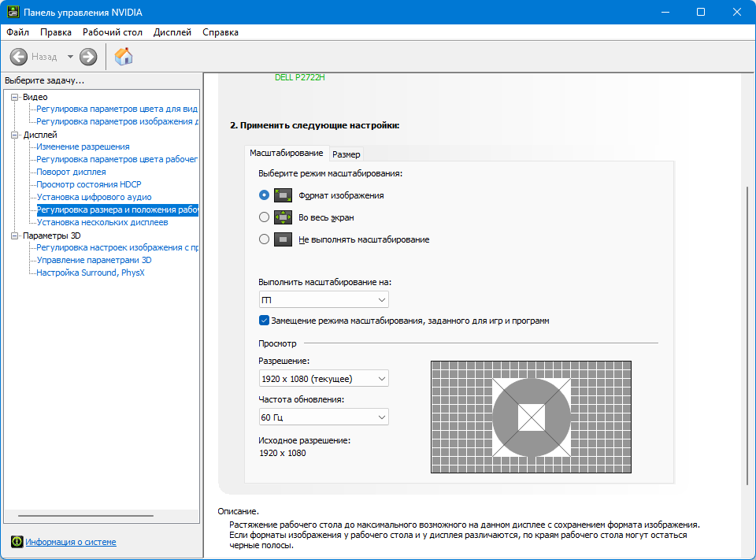Viewport: 756px width, 560px height.
Task: Click the Aspect ratio scaling mode icon
Action: click(283, 195)
